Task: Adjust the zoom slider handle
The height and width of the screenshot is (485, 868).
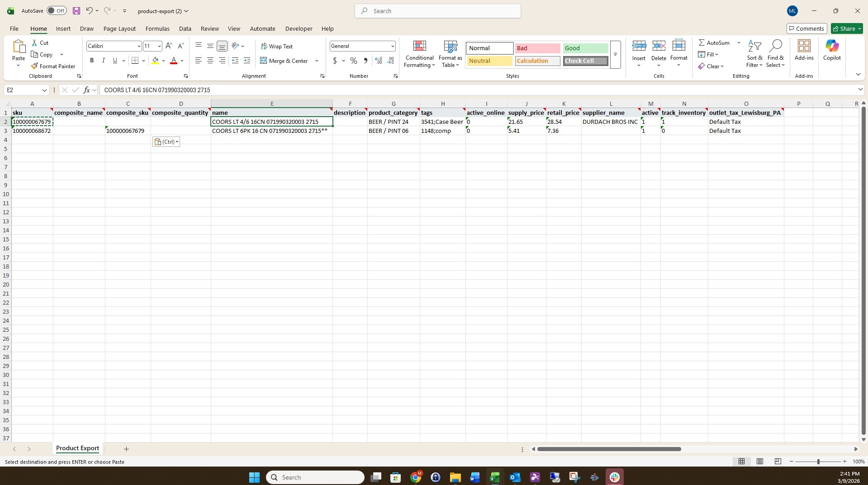Action: (x=818, y=461)
